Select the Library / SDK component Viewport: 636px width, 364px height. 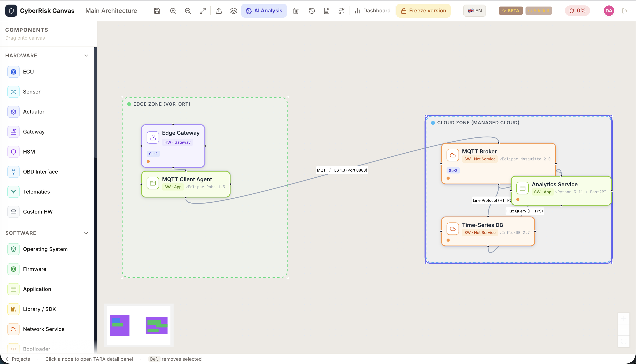tap(47, 309)
